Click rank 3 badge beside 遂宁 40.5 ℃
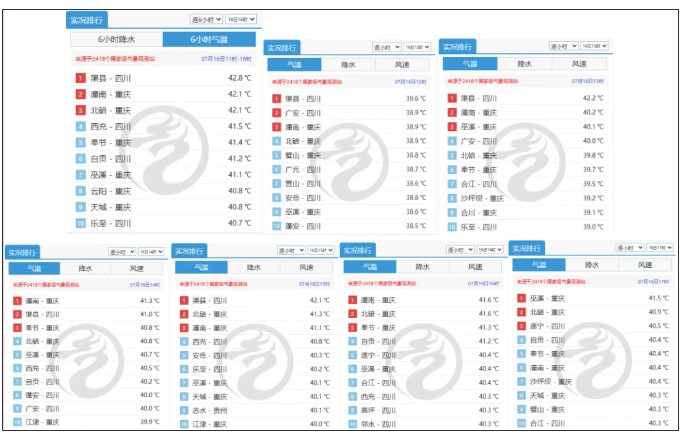The width and height of the screenshot is (690, 440). click(521, 326)
